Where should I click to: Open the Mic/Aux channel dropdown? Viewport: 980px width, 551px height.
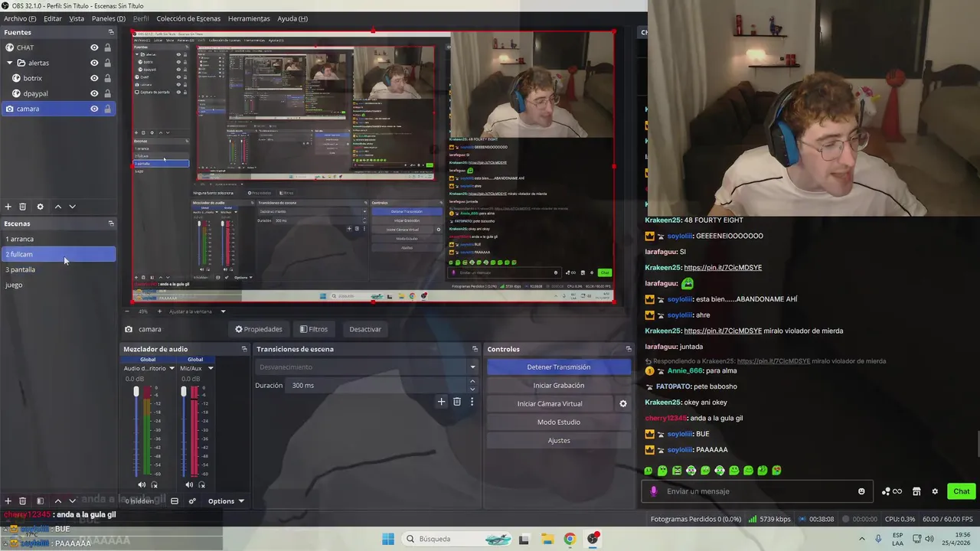tap(211, 368)
